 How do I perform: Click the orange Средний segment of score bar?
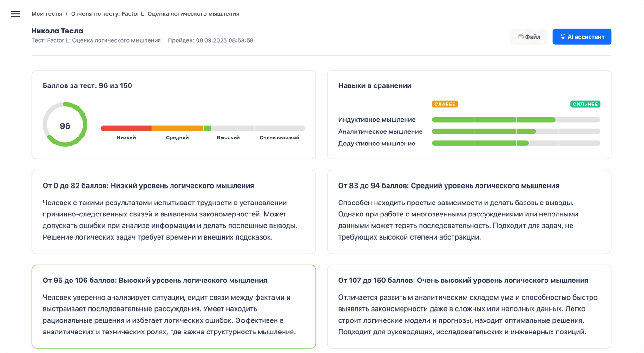[177, 128]
